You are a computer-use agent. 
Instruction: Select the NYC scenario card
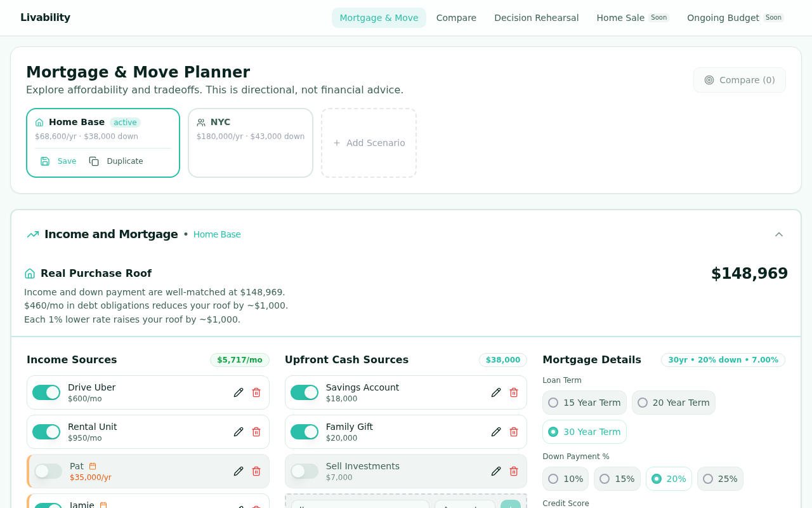(x=251, y=143)
